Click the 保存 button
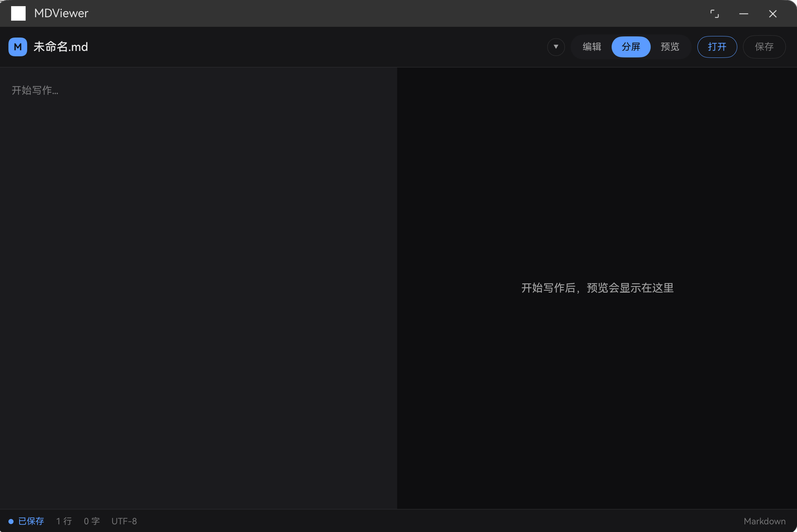Viewport: 797px width, 532px height. [x=764, y=47]
